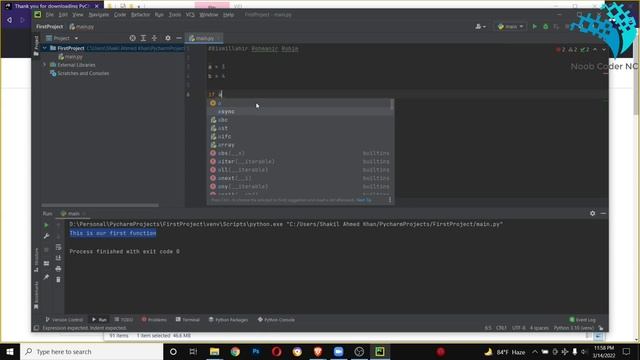Viewport: 640px width, 360px height.
Task: Go to next highlighted error arrow
Action: tap(604, 49)
